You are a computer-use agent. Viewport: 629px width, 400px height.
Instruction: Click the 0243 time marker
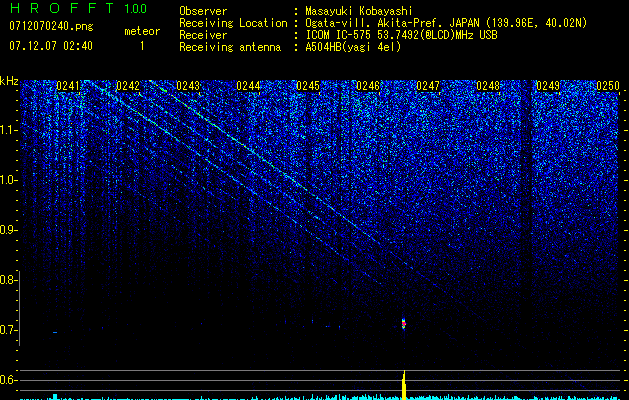pyautogui.click(x=188, y=86)
